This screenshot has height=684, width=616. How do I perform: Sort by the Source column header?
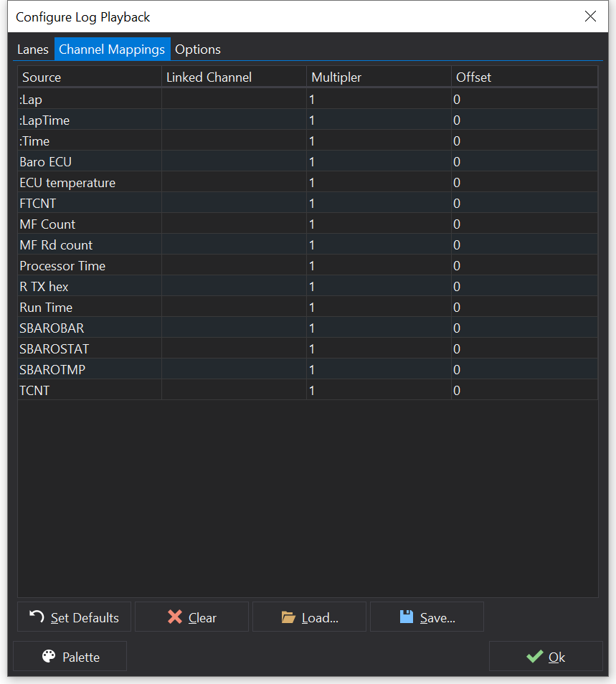[x=89, y=77]
